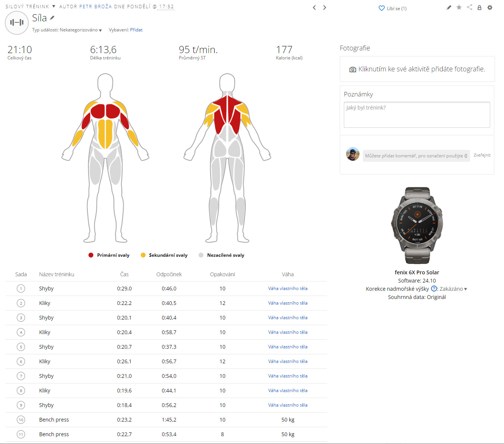504x444 pixels.
Task: Click the edit pencil icon in top-right toolbar
Action: pyautogui.click(x=449, y=7)
